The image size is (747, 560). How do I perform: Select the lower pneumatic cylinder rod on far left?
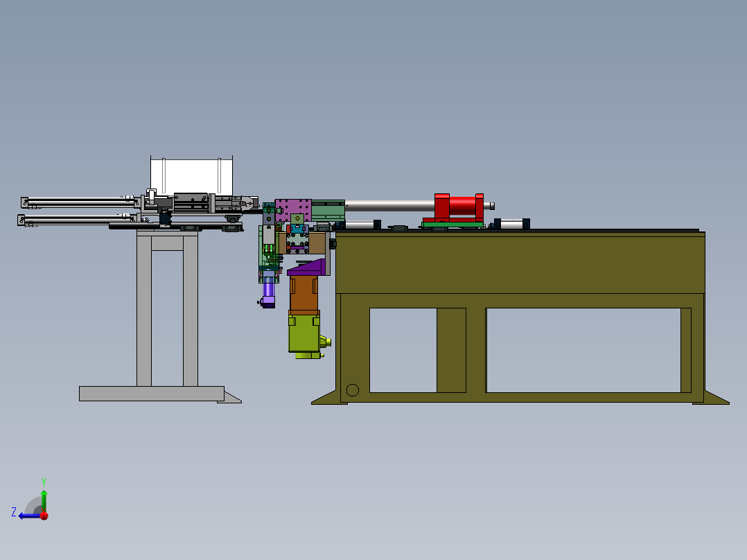point(76,219)
